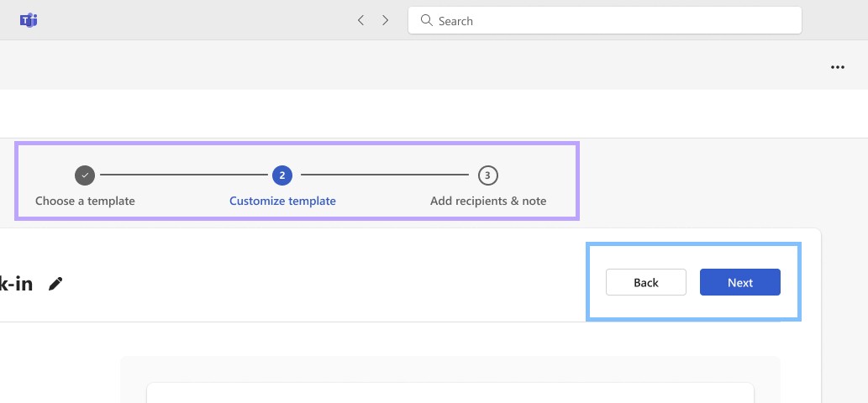Click the step 2 numbered circle
Viewport: 868px width, 403px height.
click(282, 175)
